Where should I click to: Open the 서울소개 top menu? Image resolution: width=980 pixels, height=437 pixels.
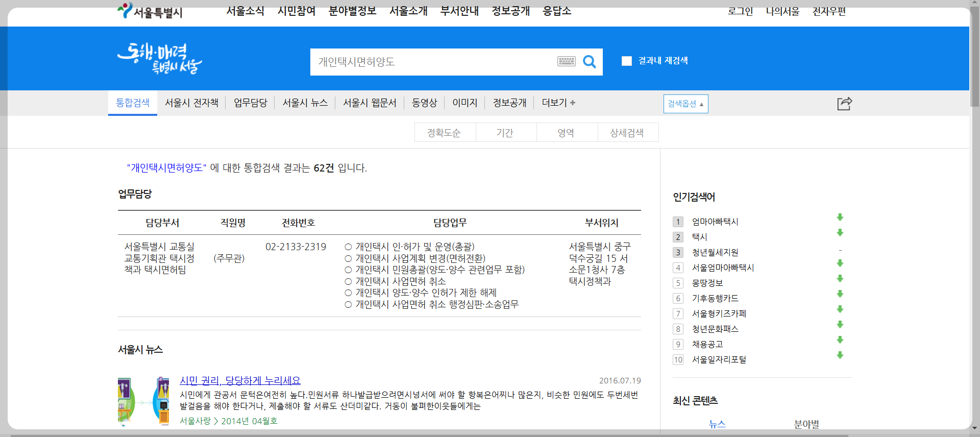point(409,11)
